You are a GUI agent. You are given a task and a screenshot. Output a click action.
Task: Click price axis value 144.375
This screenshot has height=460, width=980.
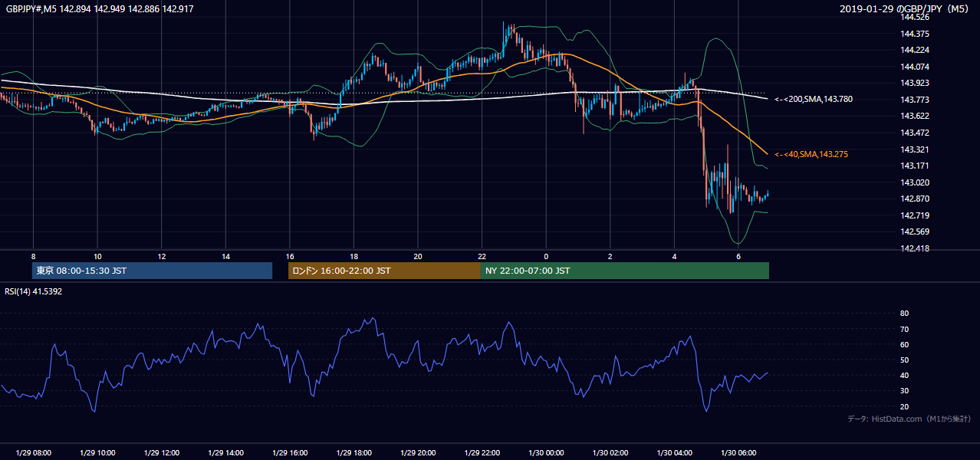point(915,34)
